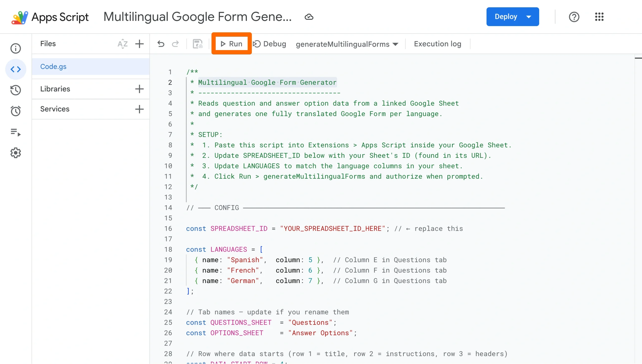This screenshot has width=642, height=364.
Task: Open Project History from the sidebar
Action: click(16, 90)
